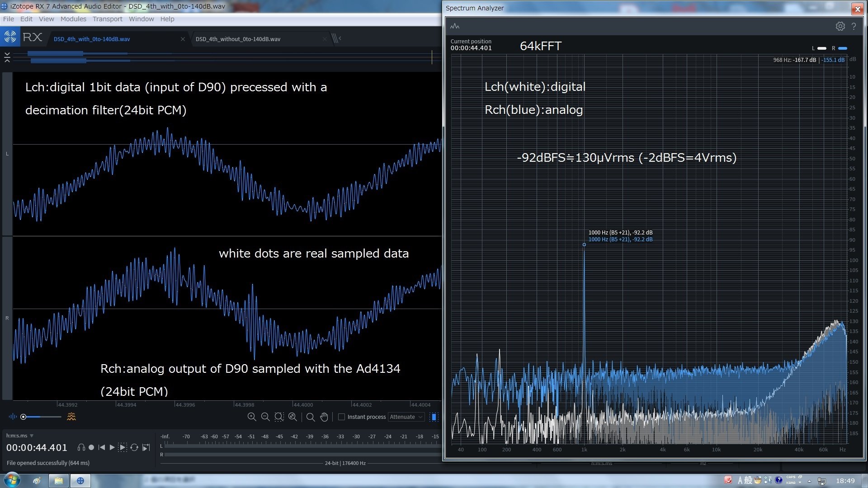Zoom in with the magnifier plus icon
868x488 pixels.
pos(252,417)
